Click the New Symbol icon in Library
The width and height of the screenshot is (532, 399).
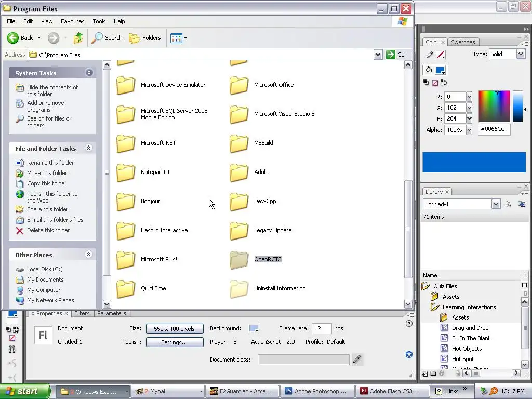pos(425,374)
